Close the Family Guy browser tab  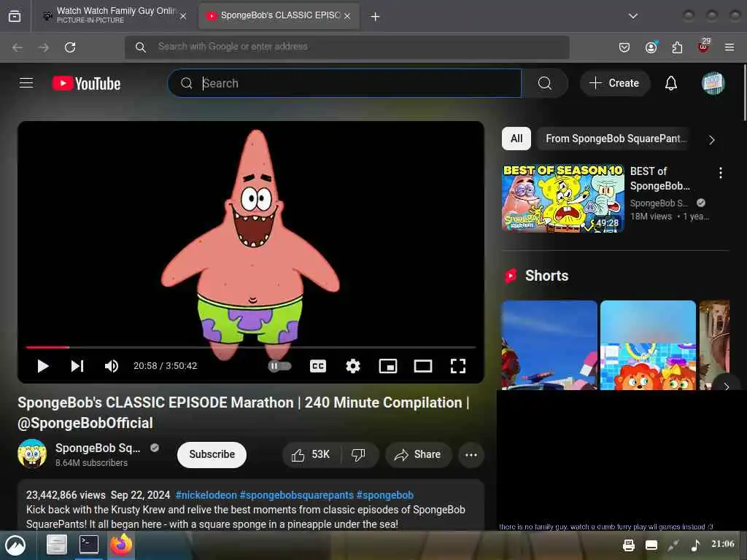183,16
